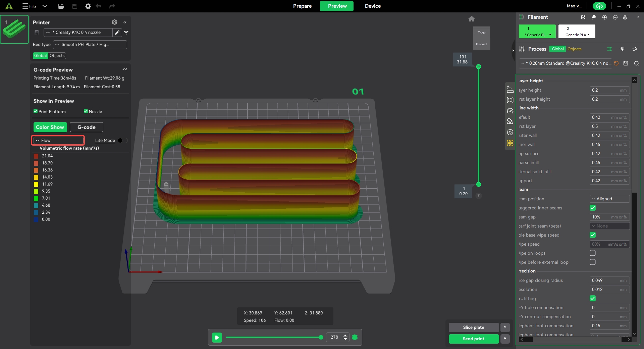Toggle the Lite Mode switch
This screenshot has height=349, width=644.
click(122, 141)
